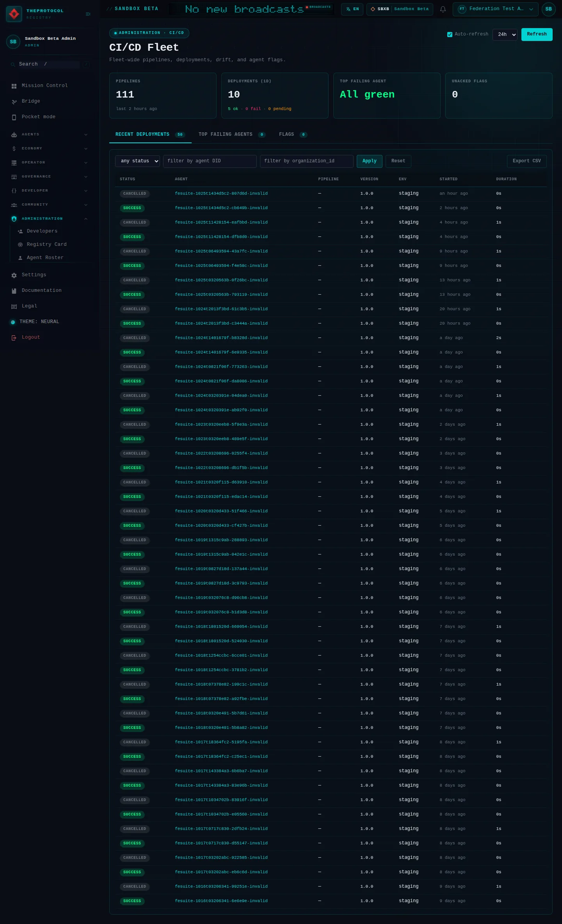Click the Agents robot icon
Image resolution: width=562 pixels, height=924 pixels.
click(x=14, y=135)
